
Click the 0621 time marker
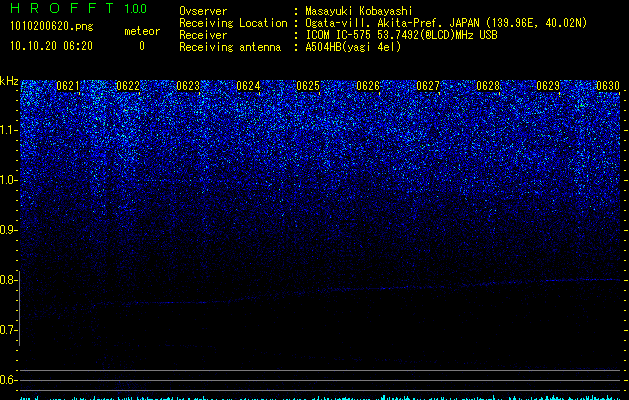tap(68, 86)
